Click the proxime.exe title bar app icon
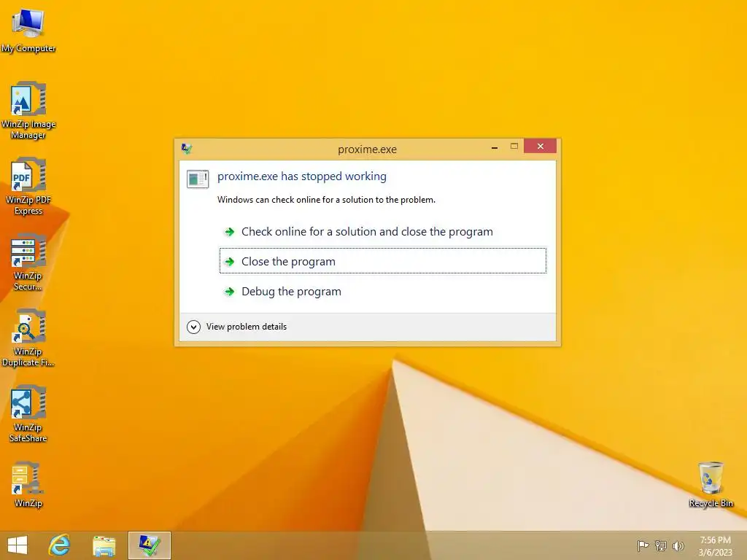 187,149
